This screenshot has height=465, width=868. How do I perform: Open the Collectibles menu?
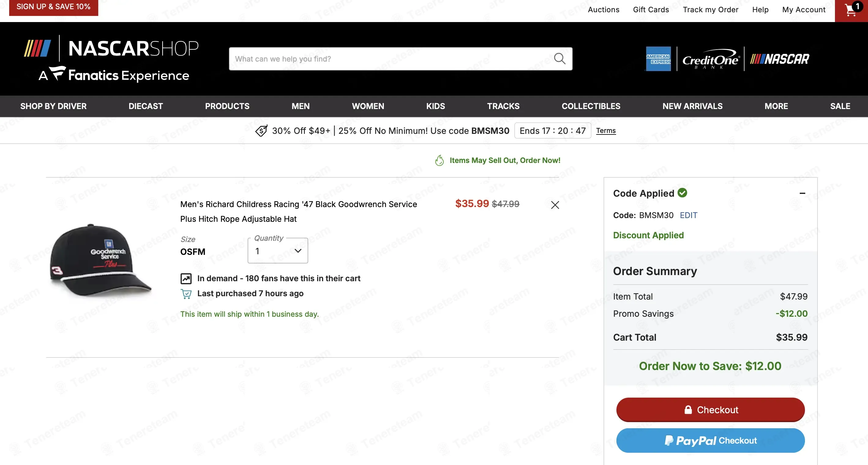coord(591,106)
